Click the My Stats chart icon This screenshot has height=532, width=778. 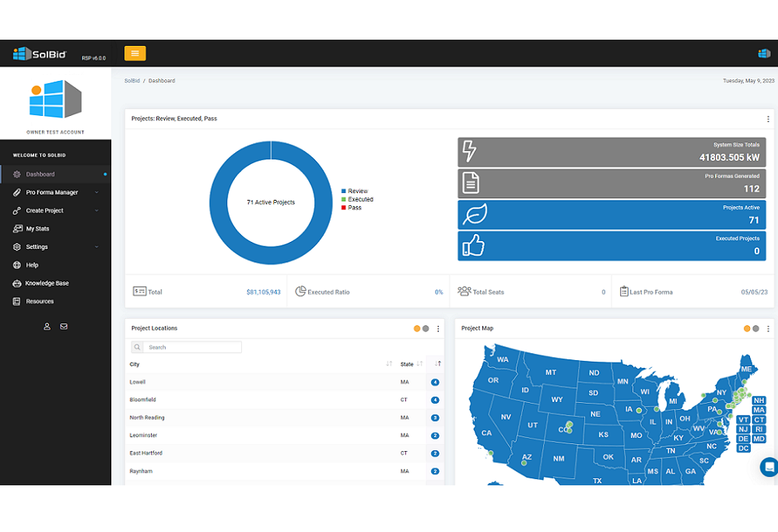[17, 229]
